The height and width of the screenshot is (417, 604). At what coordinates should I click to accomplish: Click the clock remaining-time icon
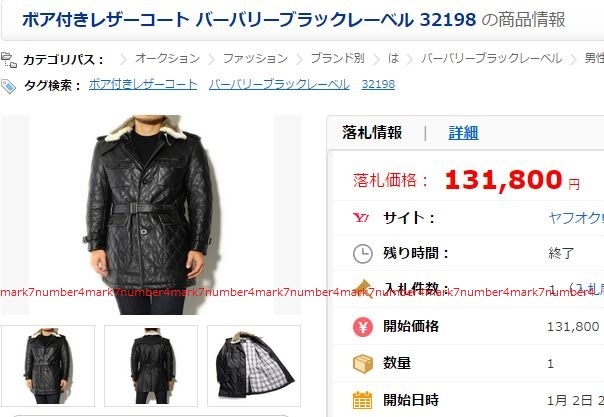tap(362, 254)
